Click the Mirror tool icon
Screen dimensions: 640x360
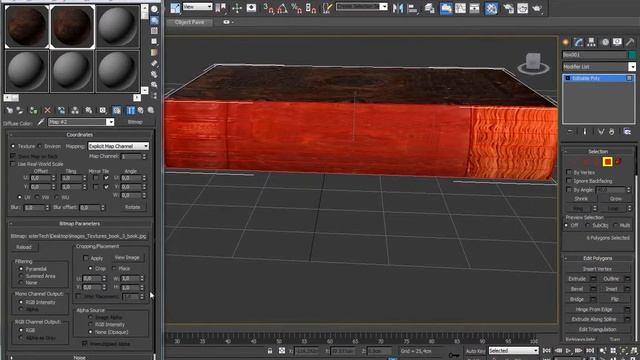[398, 8]
